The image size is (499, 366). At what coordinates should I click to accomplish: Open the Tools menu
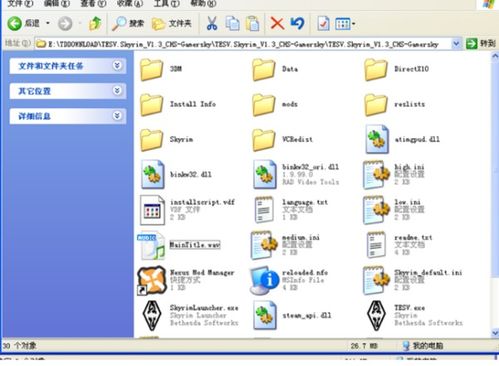167,4
